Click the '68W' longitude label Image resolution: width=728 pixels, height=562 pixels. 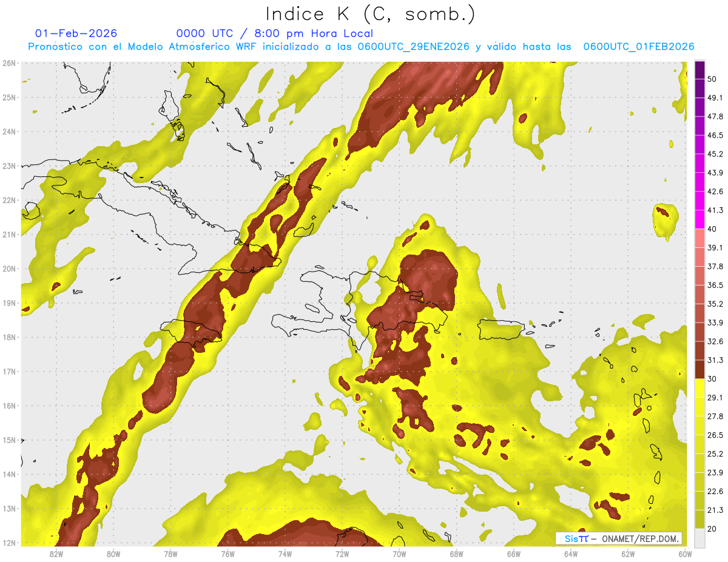coord(457,554)
